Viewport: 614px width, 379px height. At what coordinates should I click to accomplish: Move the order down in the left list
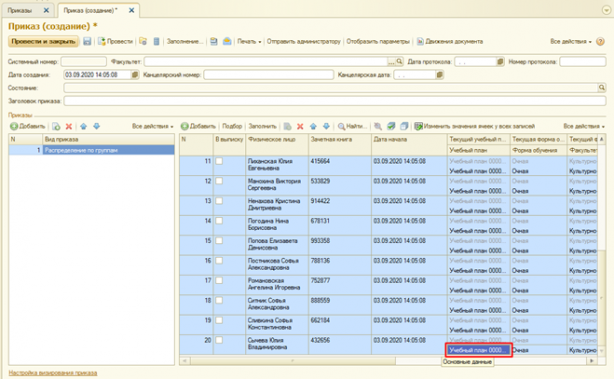click(x=96, y=126)
